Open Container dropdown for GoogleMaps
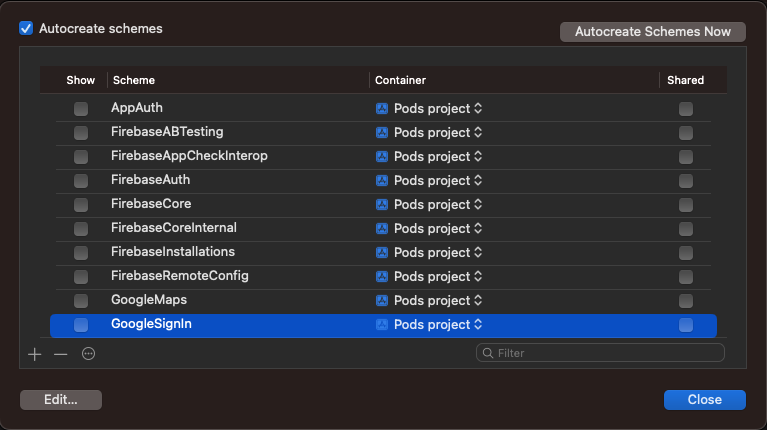This screenshot has height=430, width=767. pyautogui.click(x=429, y=300)
